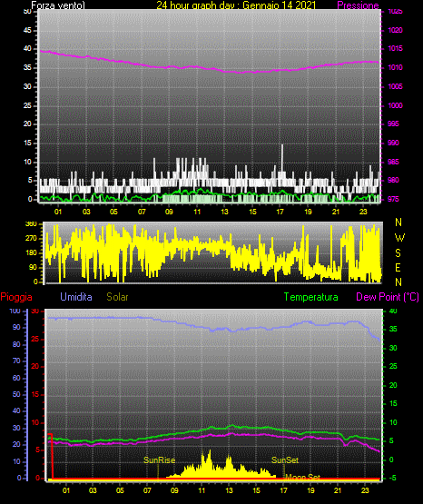Select the 'Moon Set' marker label
Image resolution: width=423 pixels, height=504 pixels.
click(303, 477)
